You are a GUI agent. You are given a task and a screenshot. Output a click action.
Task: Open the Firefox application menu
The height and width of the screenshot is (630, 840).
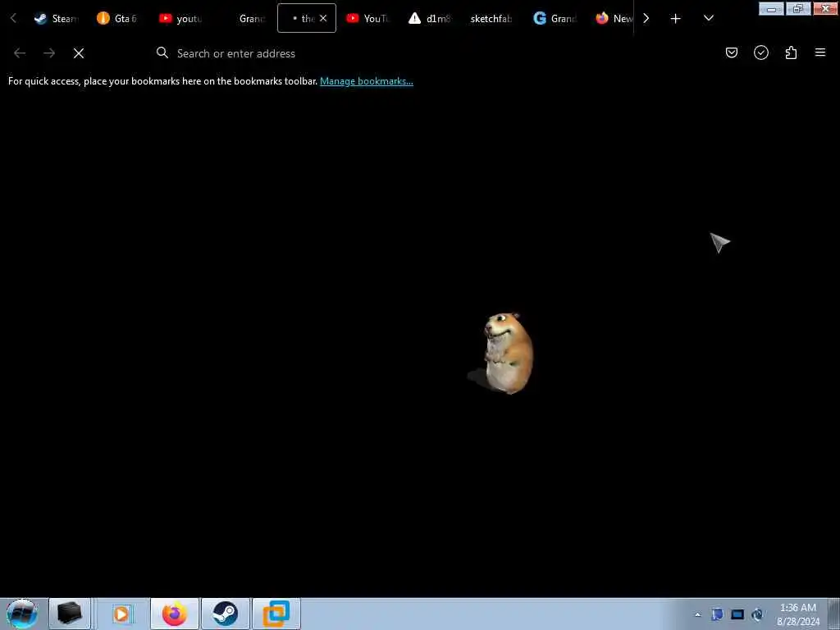820,52
